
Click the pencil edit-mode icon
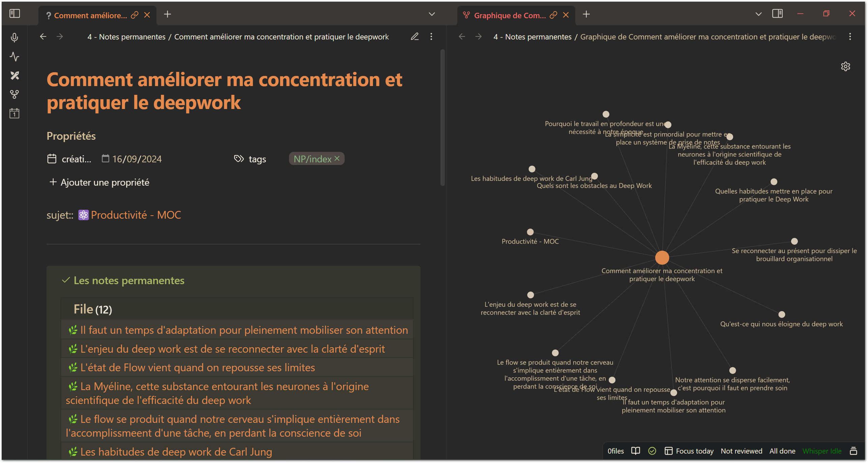click(414, 36)
